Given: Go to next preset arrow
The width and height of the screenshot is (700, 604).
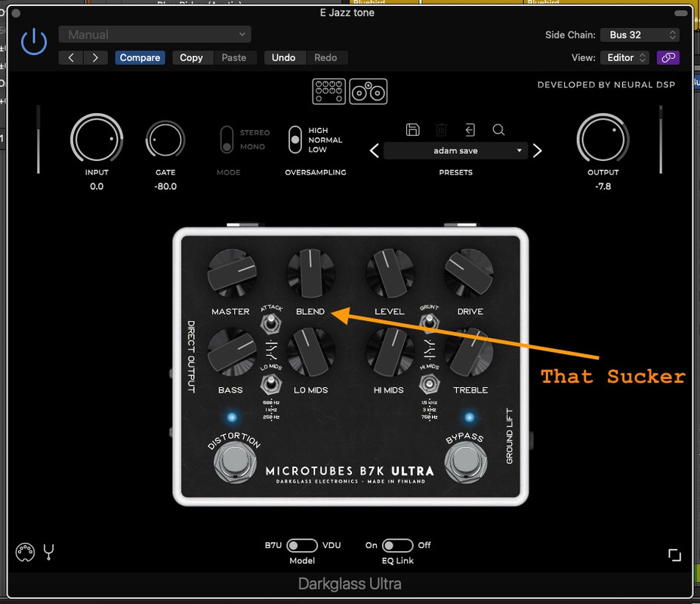Looking at the screenshot, I should coord(538,151).
